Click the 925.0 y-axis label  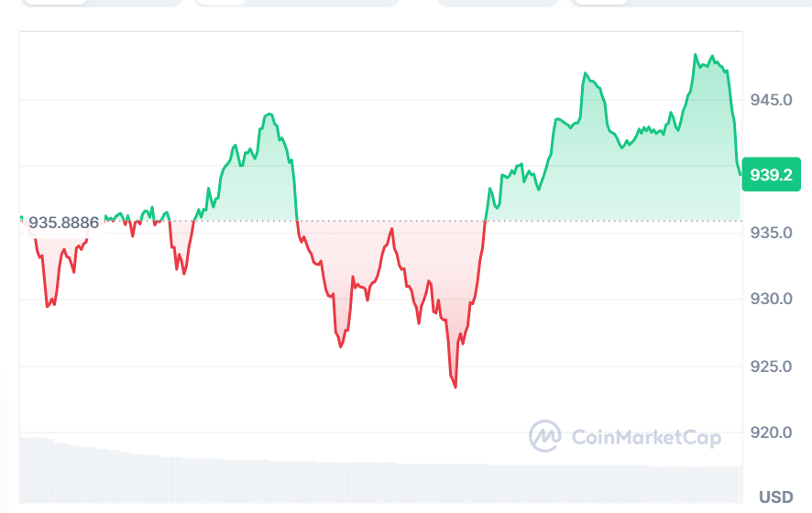point(771,366)
